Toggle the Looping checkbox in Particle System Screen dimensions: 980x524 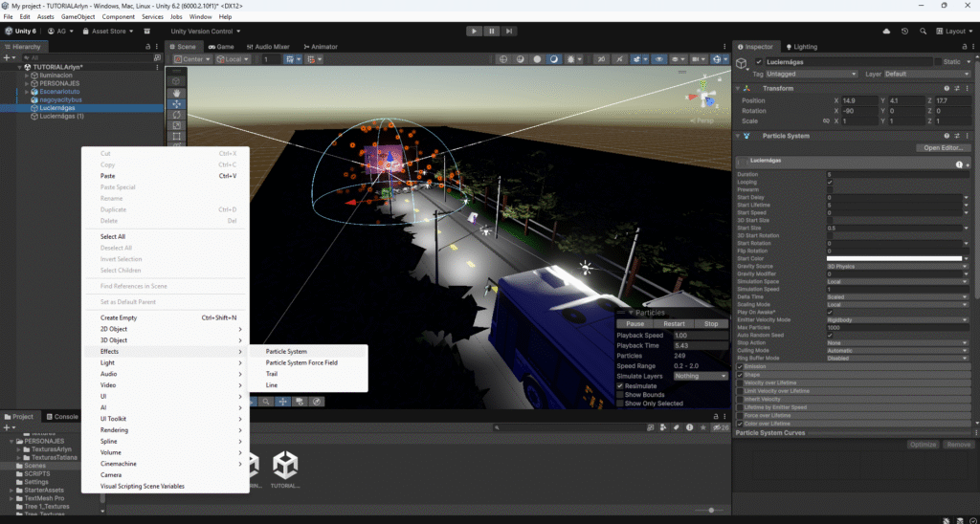coord(830,182)
